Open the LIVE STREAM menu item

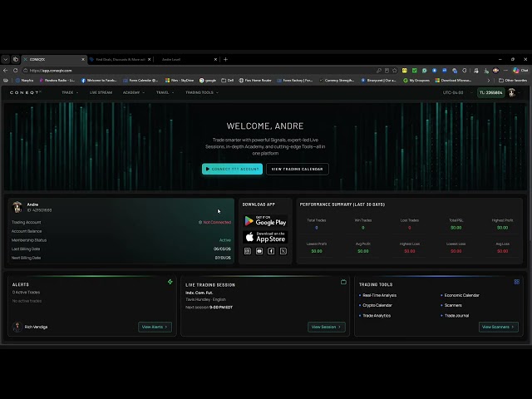pyautogui.click(x=101, y=92)
